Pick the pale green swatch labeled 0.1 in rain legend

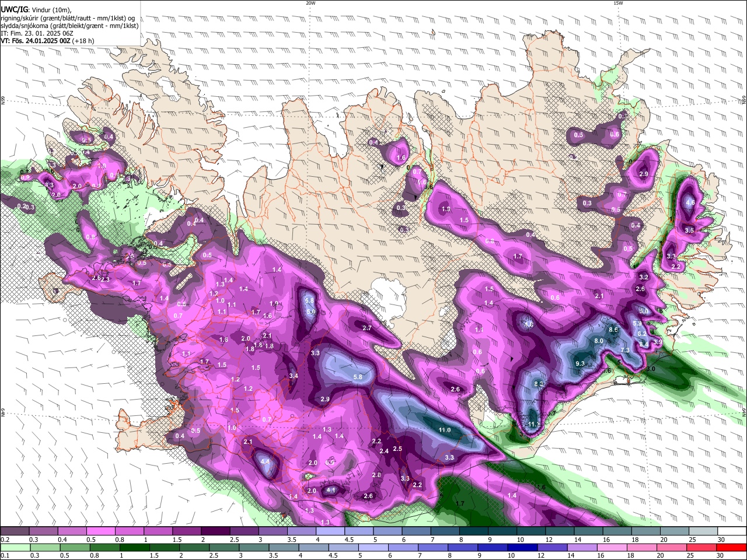15,548
